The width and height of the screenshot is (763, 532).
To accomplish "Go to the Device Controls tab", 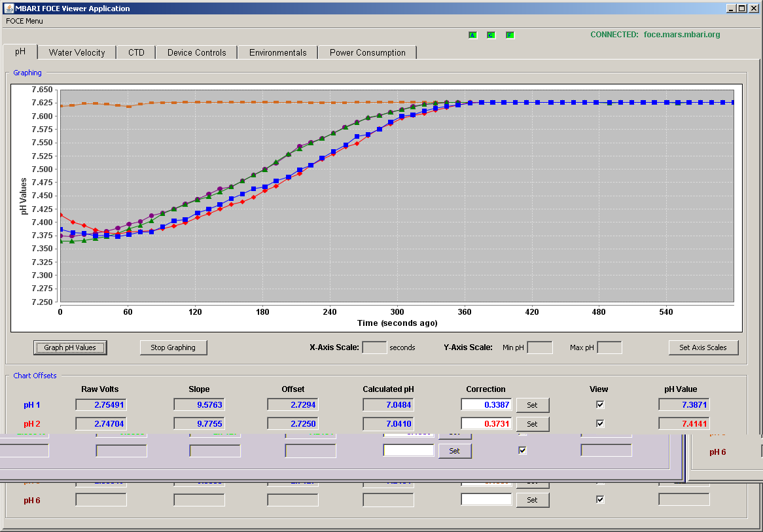I will pos(196,52).
